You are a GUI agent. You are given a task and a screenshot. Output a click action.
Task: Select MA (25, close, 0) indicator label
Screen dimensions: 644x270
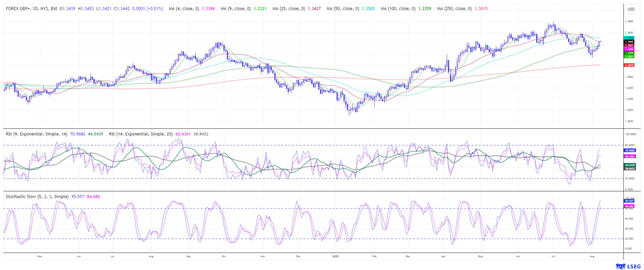click(288, 8)
